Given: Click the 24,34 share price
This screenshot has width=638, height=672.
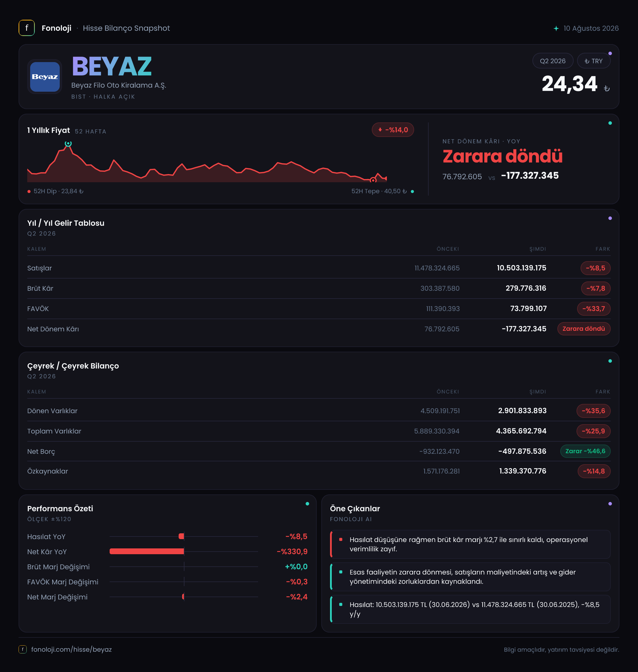Looking at the screenshot, I should 570,84.
